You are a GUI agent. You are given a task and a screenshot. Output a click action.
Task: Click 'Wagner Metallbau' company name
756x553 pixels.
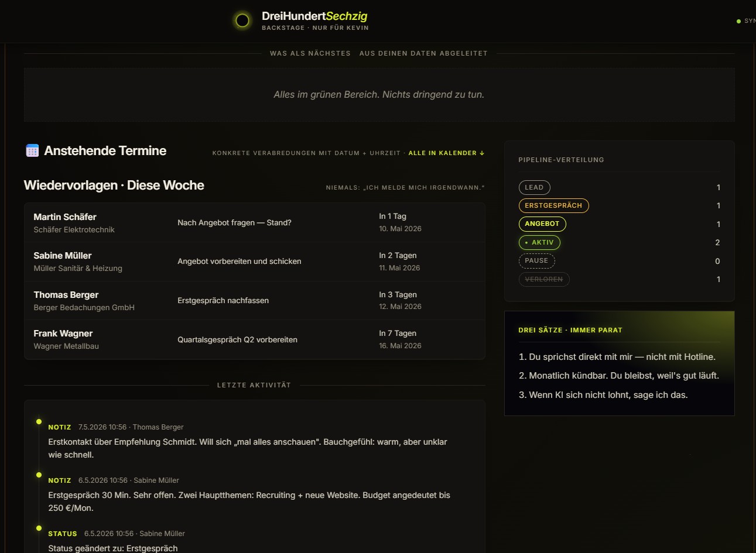(x=66, y=346)
